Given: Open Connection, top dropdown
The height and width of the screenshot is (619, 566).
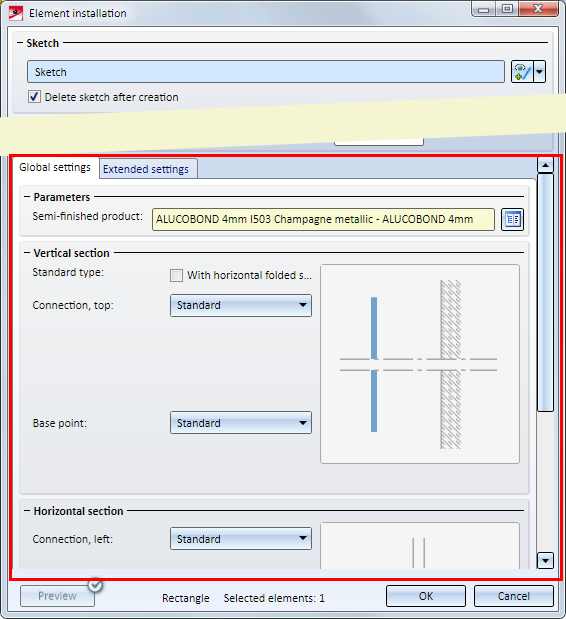Looking at the screenshot, I should pyautogui.click(x=241, y=305).
